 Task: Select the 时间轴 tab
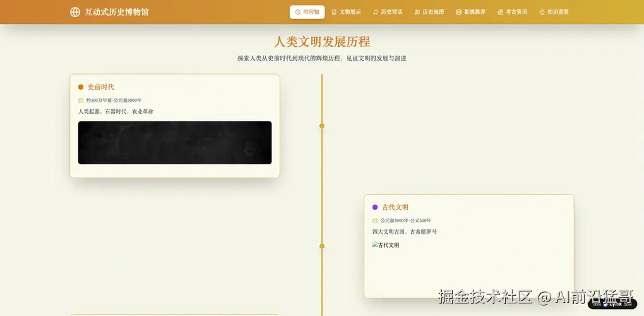[307, 12]
